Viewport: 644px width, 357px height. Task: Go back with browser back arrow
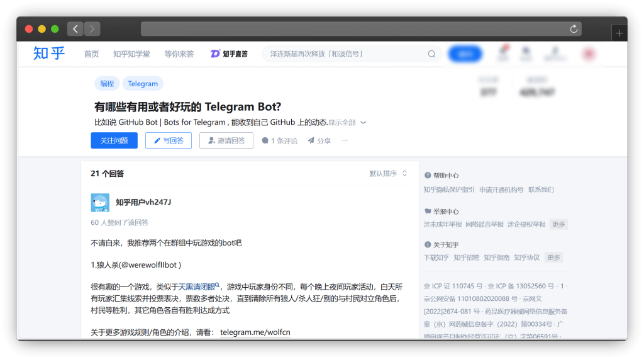click(x=75, y=29)
